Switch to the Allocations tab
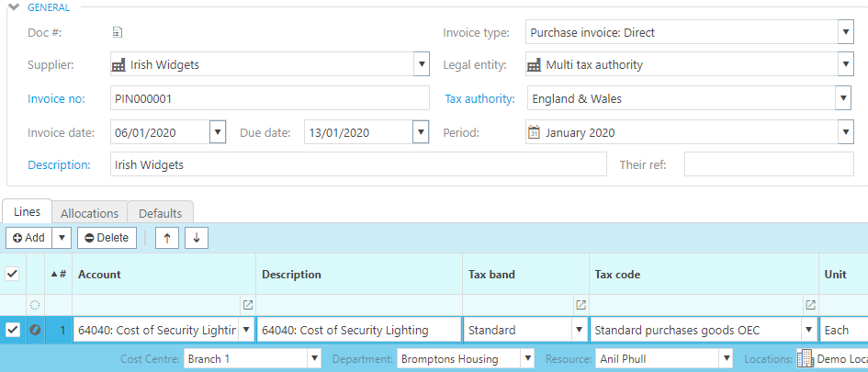 [x=90, y=213]
